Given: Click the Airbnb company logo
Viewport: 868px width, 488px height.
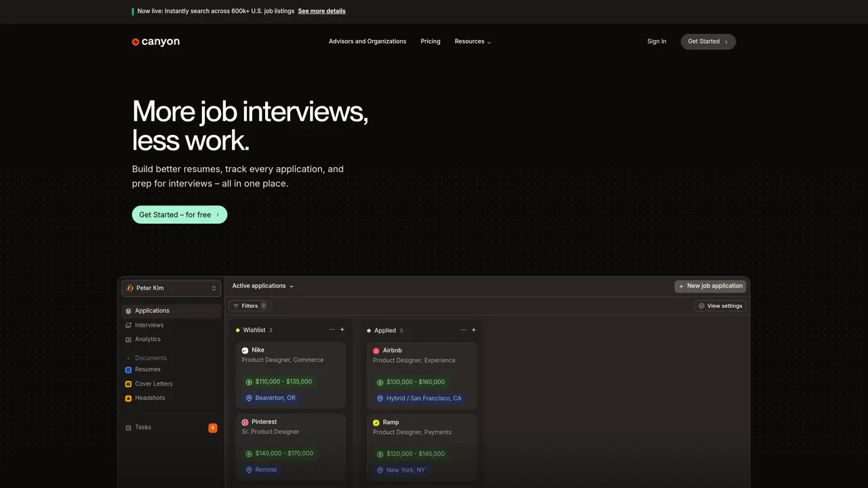Looking at the screenshot, I should [x=376, y=351].
